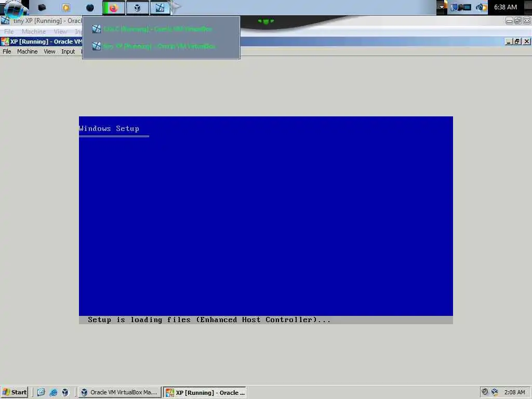The height and width of the screenshot is (399, 532).
Task: Restore the outer tiny XP window
Action: (x=518, y=21)
